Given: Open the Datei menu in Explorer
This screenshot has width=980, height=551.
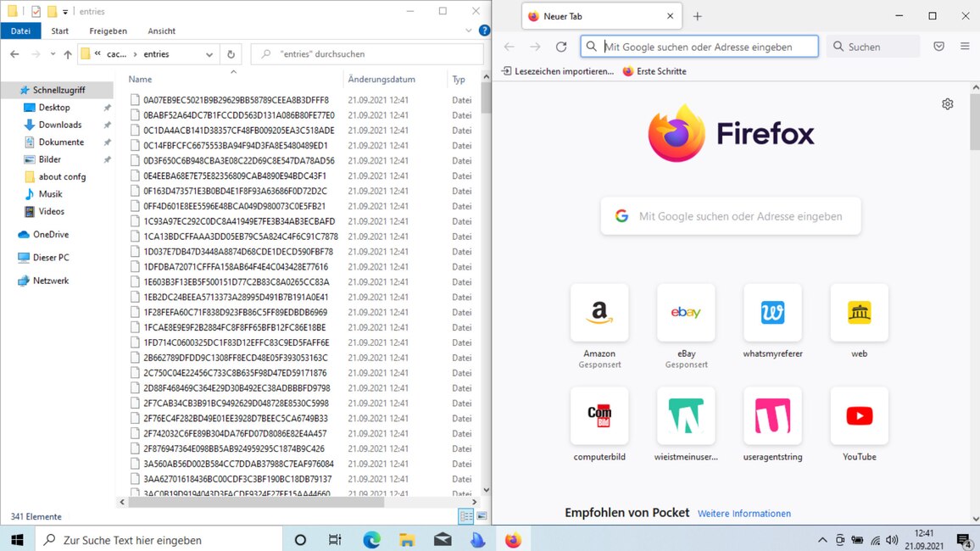Looking at the screenshot, I should tap(20, 31).
